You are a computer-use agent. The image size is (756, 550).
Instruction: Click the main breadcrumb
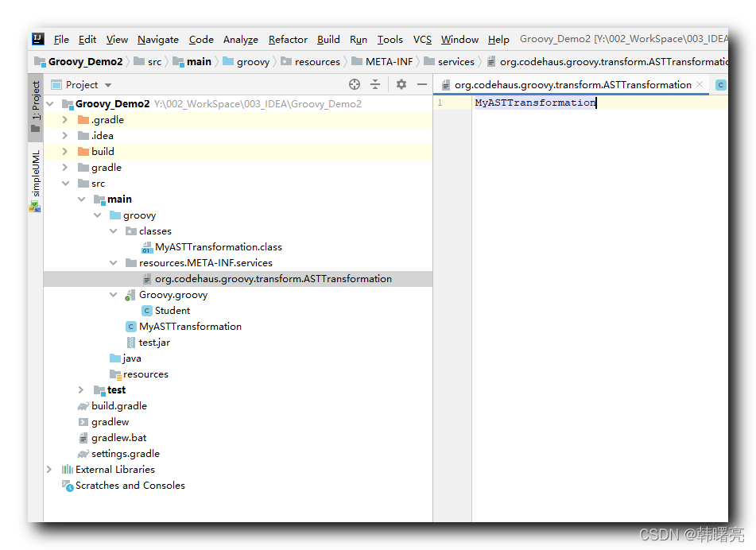192,62
